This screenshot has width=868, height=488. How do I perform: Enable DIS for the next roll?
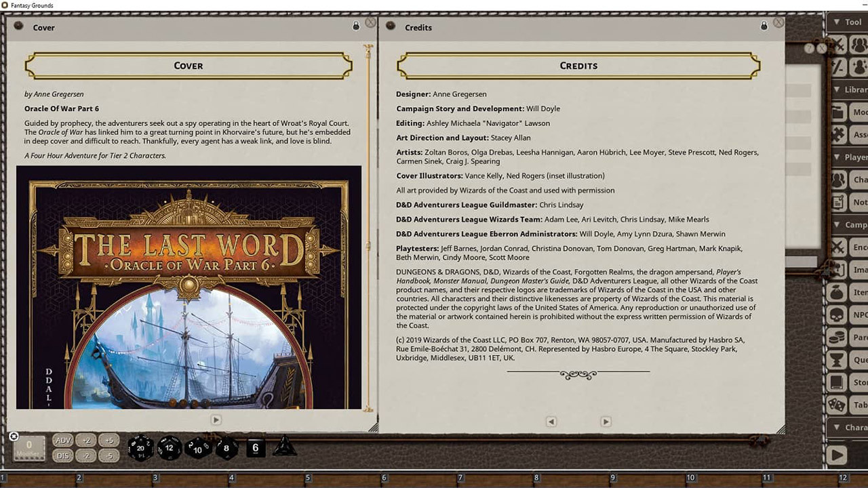(62, 455)
